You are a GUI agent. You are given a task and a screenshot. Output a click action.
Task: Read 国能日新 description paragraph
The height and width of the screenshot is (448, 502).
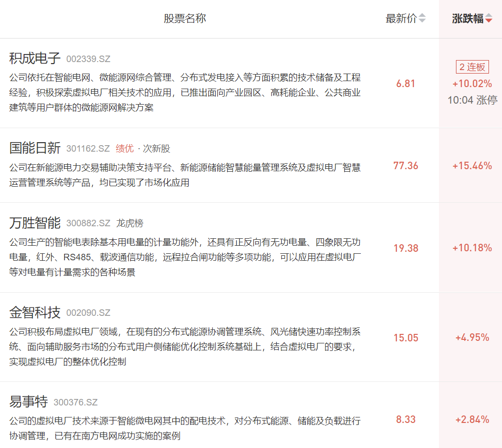185,175
